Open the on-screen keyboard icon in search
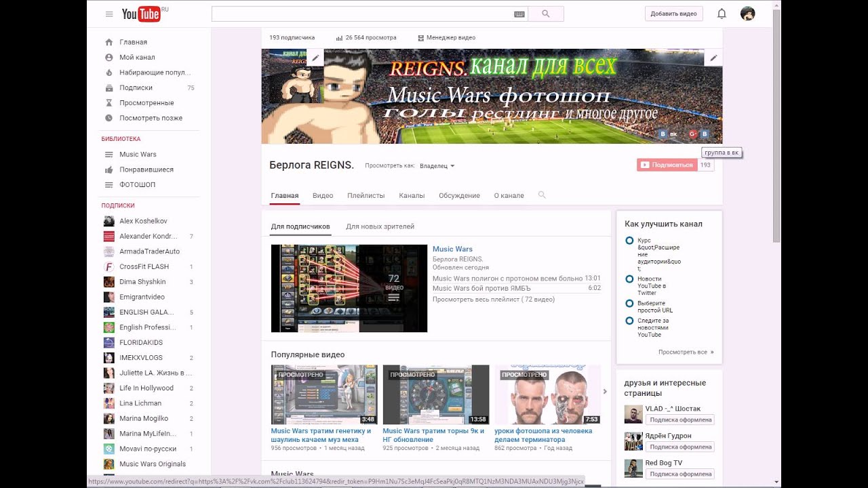The height and width of the screenshot is (488, 868). pos(519,14)
